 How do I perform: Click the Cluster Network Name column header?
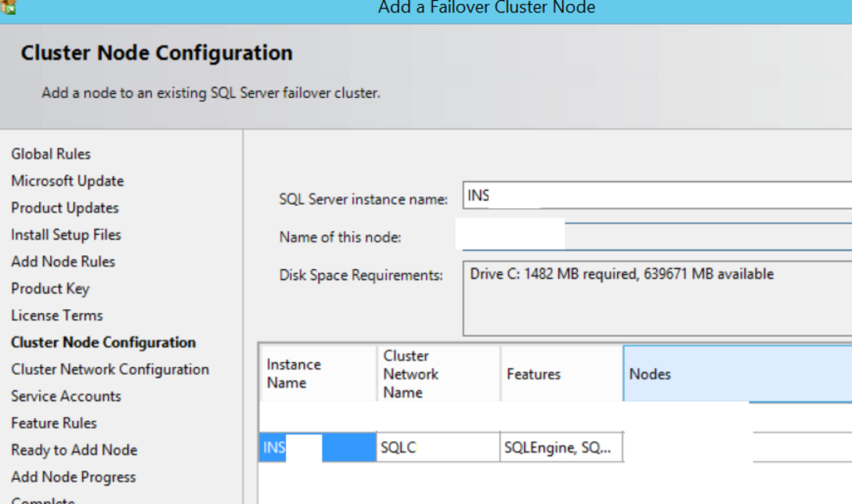click(439, 373)
